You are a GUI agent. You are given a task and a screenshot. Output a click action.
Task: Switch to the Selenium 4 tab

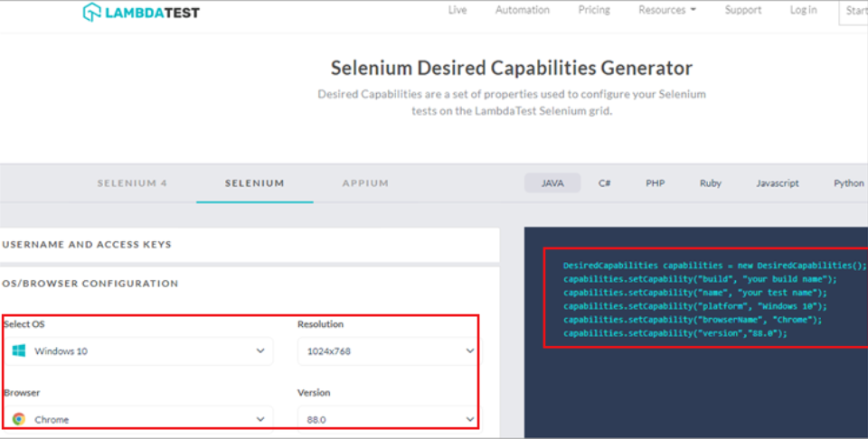[x=132, y=183]
